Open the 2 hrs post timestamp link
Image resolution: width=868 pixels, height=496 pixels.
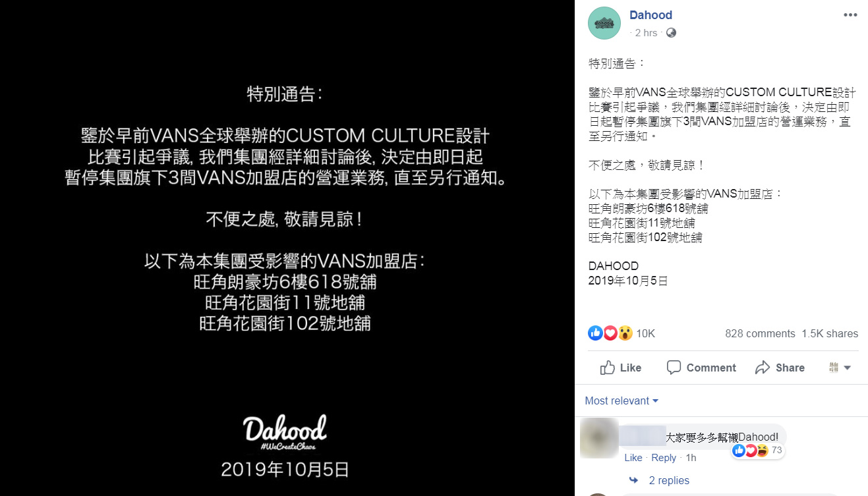pyautogui.click(x=646, y=32)
